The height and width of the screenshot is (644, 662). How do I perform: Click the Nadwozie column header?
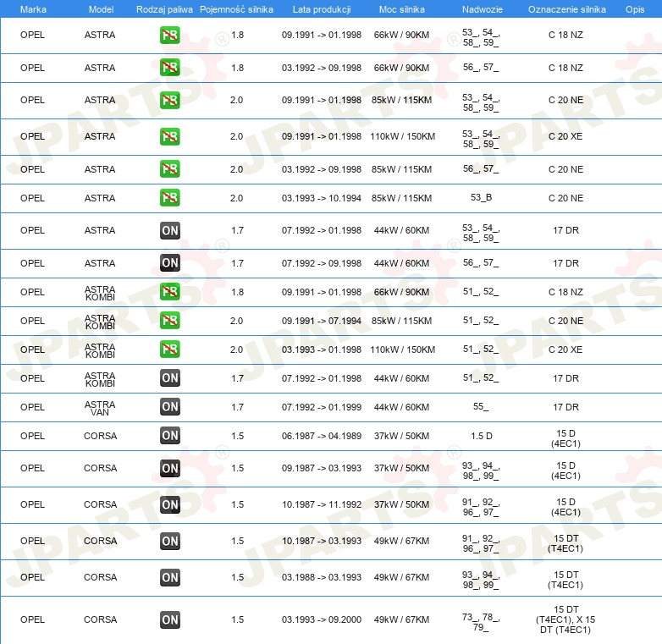pos(483,9)
